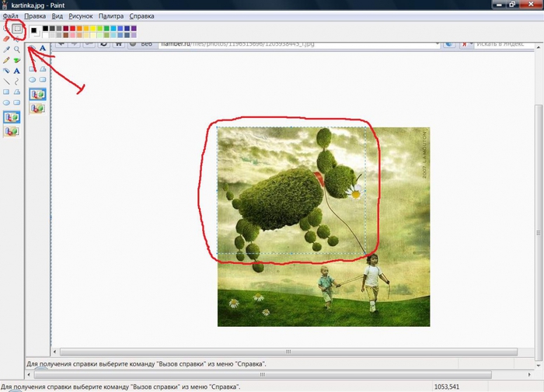Pick the straight Line tool
The width and height of the screenshot is (544, 392).
coord(6,82)
